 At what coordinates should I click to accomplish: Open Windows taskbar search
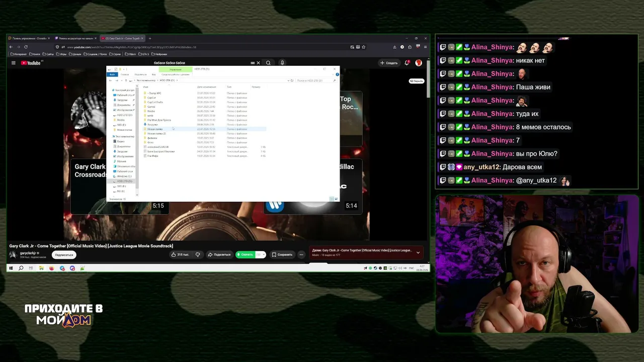coord(21,268)
